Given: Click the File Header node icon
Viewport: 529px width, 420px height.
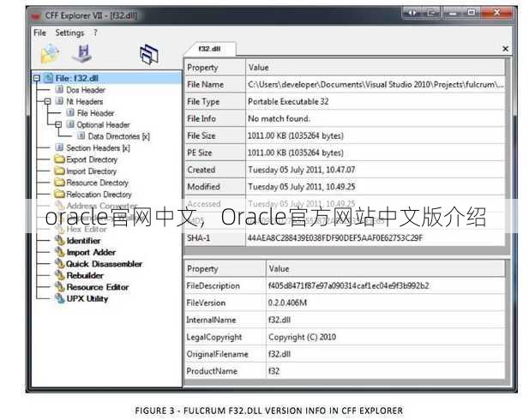Looking at the screenshot, I should point(70,112).
